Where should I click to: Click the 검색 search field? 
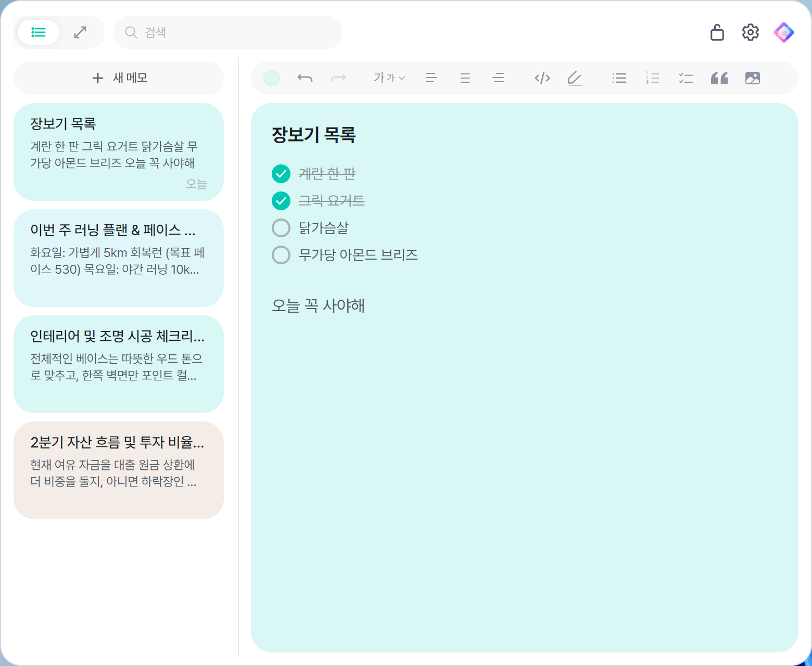click(x=227, y=32)
